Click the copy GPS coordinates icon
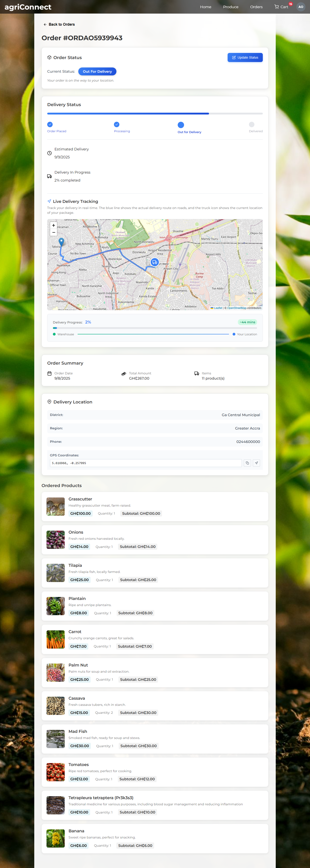Viewport: 310px width, 868px height. [247, 463]
